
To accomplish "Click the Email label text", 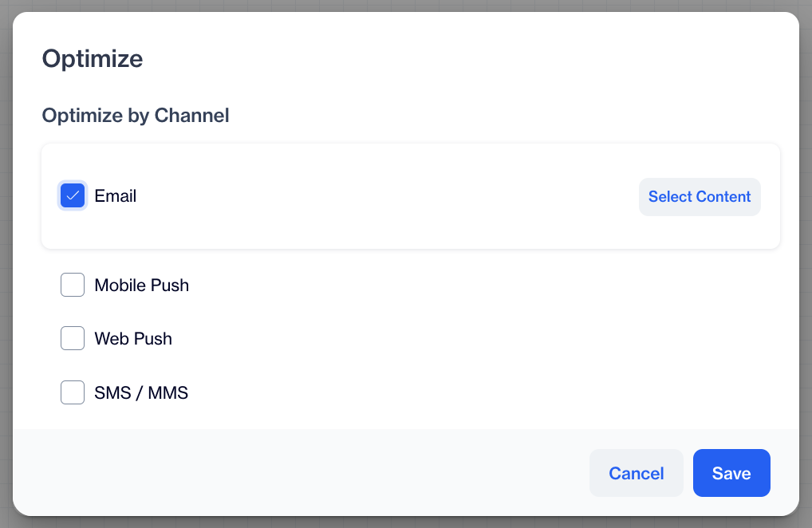I will 116,196.
